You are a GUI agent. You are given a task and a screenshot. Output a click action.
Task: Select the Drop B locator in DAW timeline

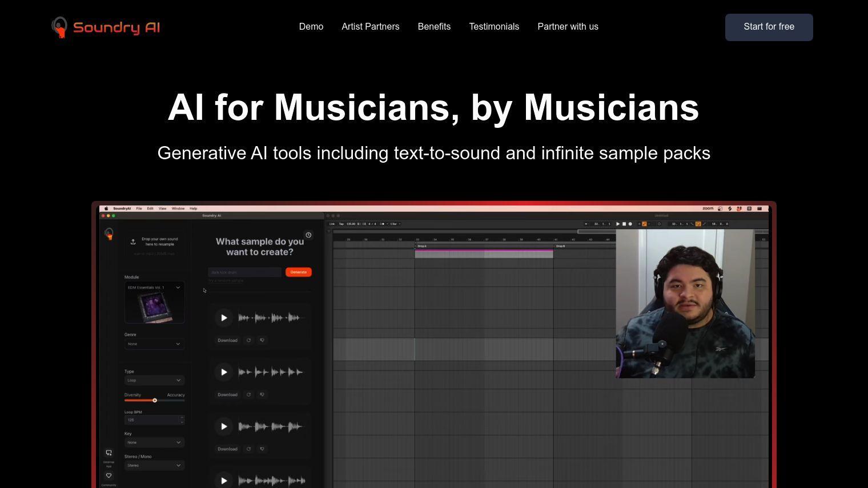point(560,246)
